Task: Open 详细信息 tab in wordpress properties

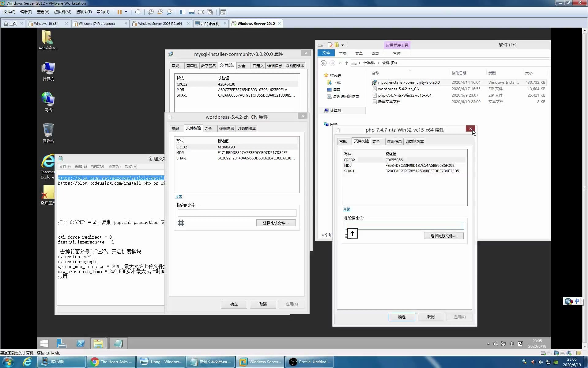Action: [226, 128]
